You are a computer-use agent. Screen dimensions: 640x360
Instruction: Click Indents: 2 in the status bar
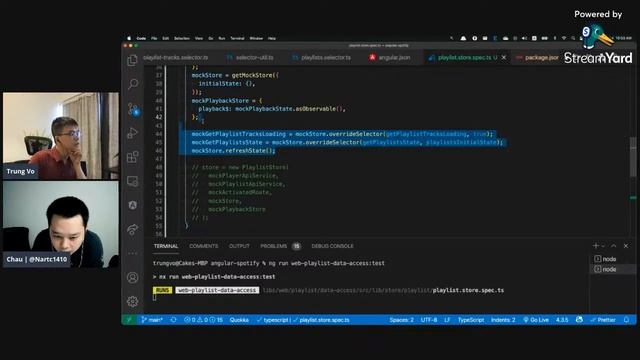503,320
